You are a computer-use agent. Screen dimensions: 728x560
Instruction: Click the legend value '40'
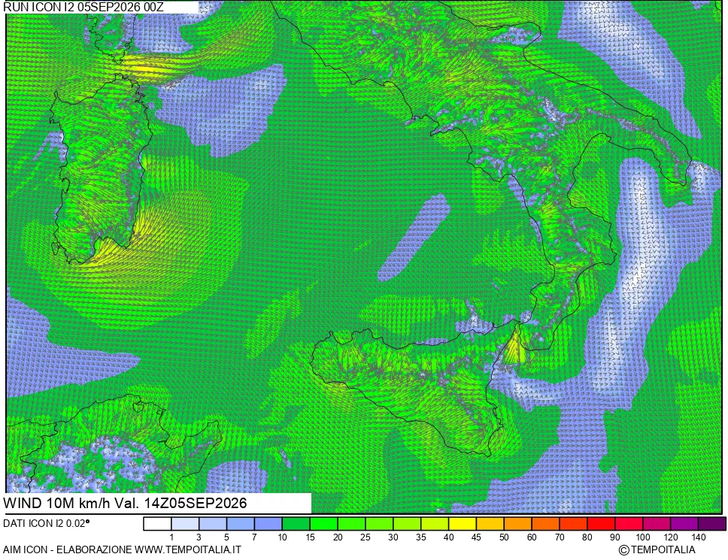(448, 537)
